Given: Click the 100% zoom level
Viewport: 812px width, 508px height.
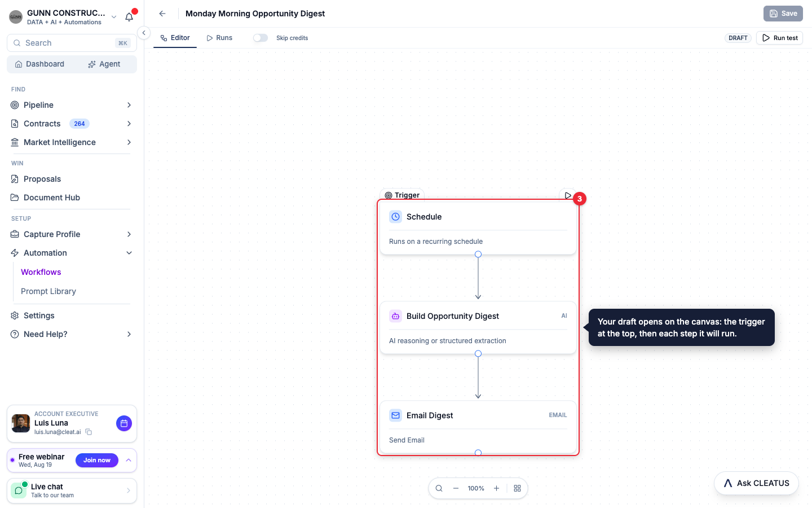Looking at the screenshot, I should [x=476, y=488].
